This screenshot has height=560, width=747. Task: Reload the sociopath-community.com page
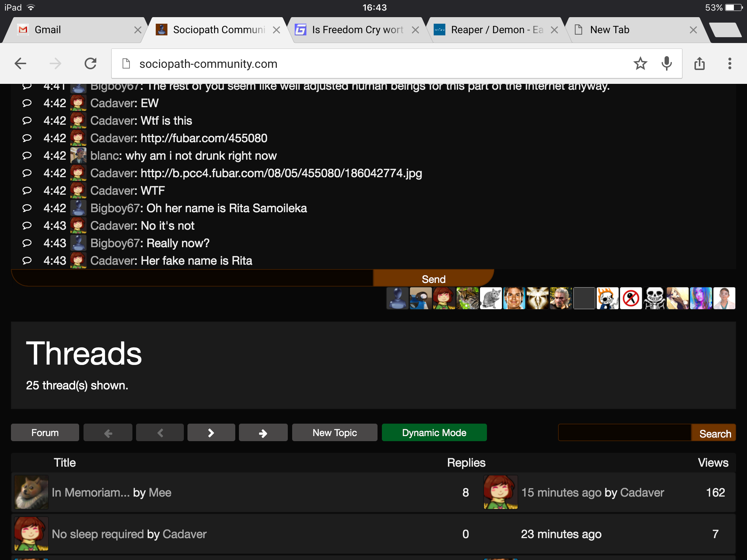pyautogui.click(x=90, y=64)
